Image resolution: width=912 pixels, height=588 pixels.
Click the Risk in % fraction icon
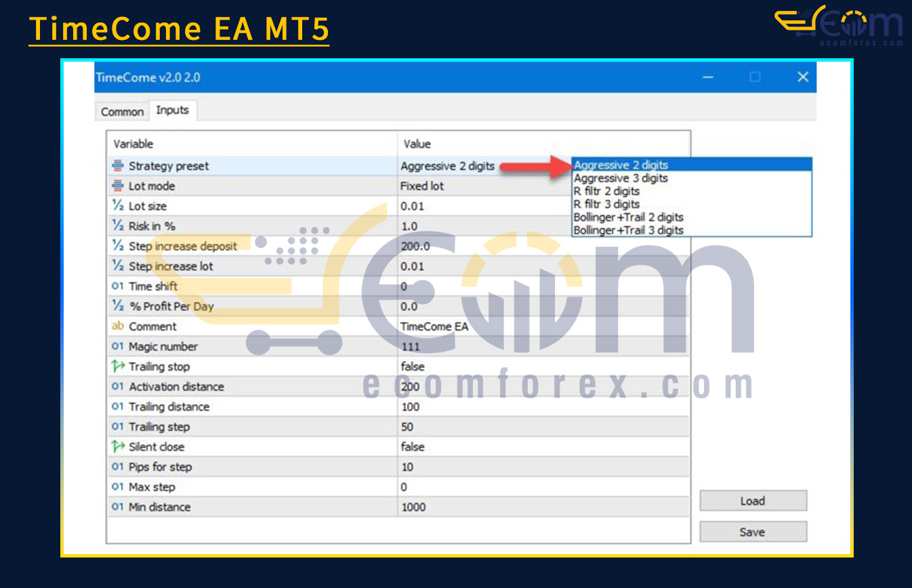[118, 226]
